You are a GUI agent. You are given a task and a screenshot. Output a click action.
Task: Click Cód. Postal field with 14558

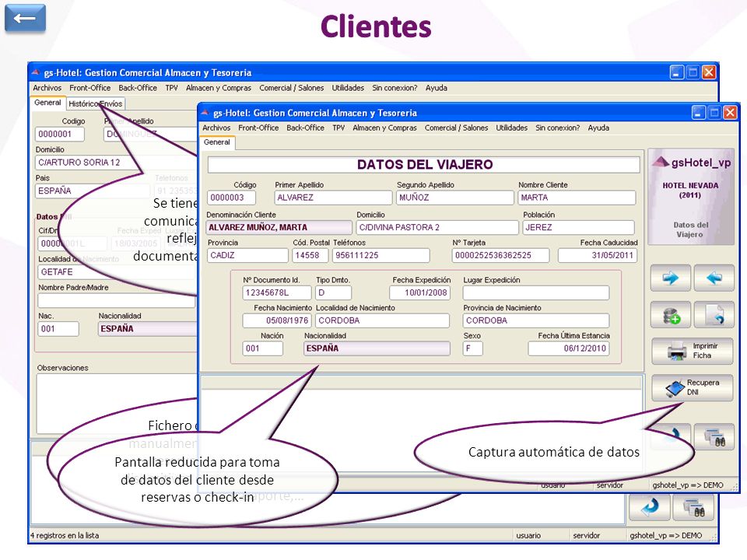click(x=310, y=255)
